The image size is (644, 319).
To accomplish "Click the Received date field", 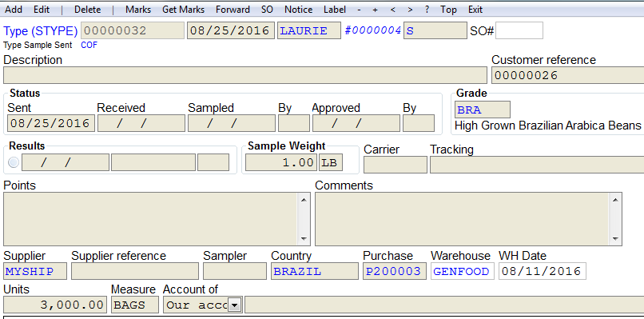I will [141, 123].
